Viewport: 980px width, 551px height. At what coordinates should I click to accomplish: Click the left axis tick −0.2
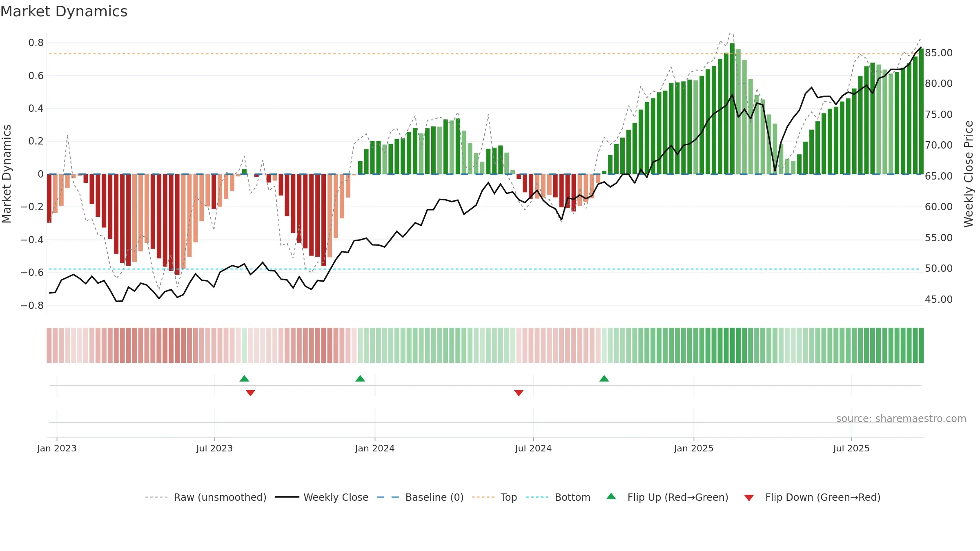32,207
